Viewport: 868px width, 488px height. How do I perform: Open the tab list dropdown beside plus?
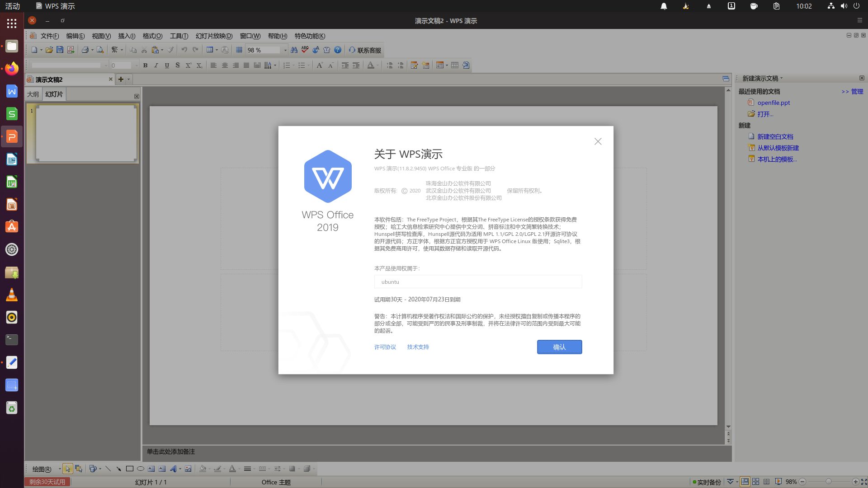click(x=129, y=80)
